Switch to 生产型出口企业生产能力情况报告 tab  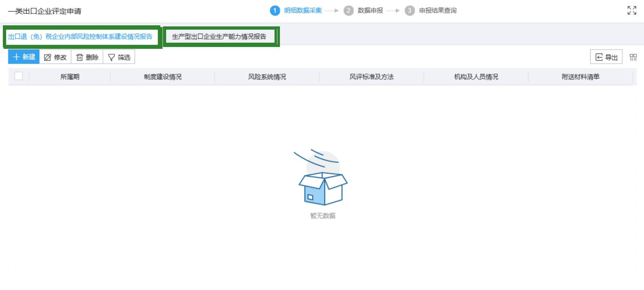pos(219,37)
